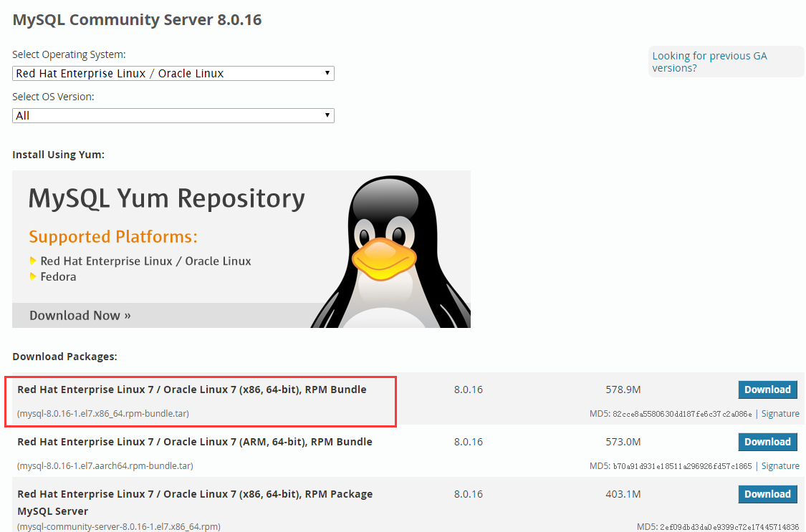806x532 pixels.
Task: Click the mysql-community-server x86_64.rpm filename
Action: coord(118,527)
